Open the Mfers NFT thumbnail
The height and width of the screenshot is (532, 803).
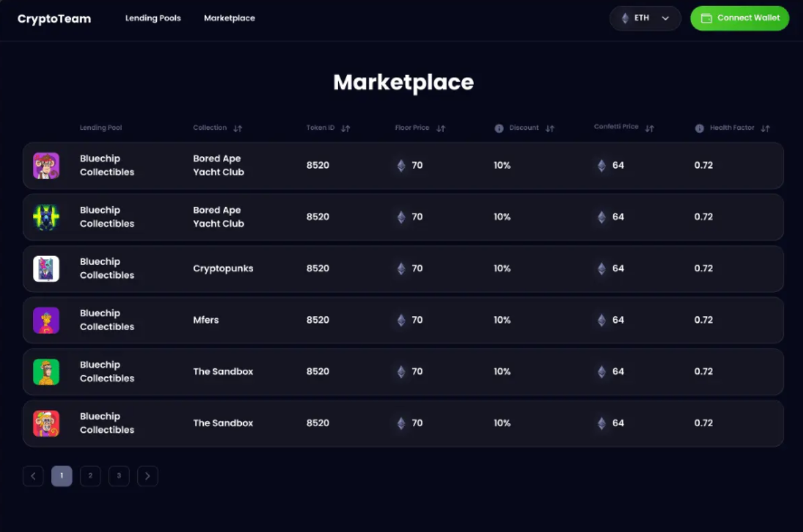point(46,320)
